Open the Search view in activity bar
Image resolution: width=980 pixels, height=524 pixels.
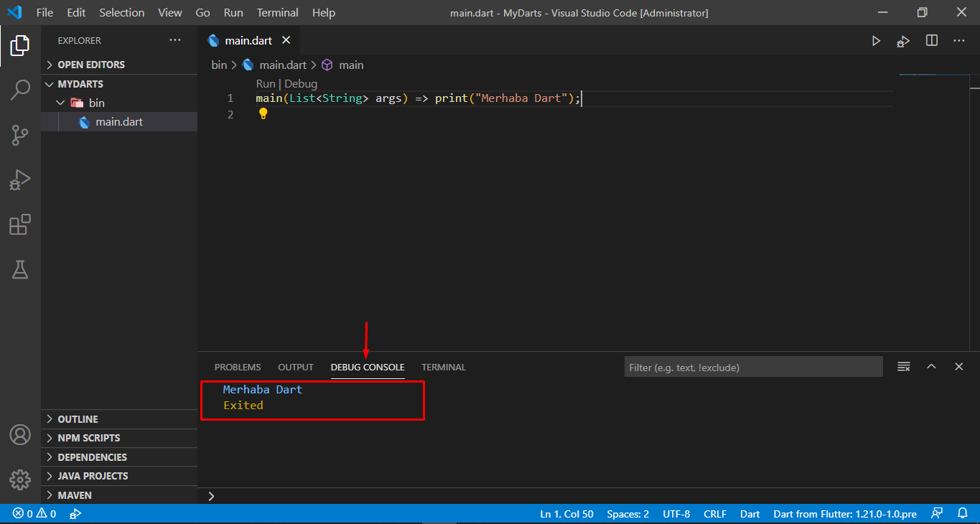click(x=20, y=90)
